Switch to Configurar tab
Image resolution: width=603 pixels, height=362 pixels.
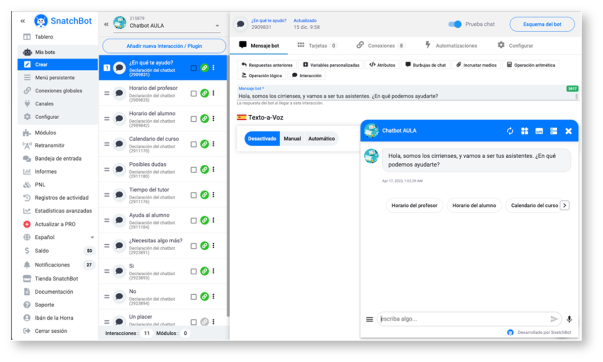point(515,45)
